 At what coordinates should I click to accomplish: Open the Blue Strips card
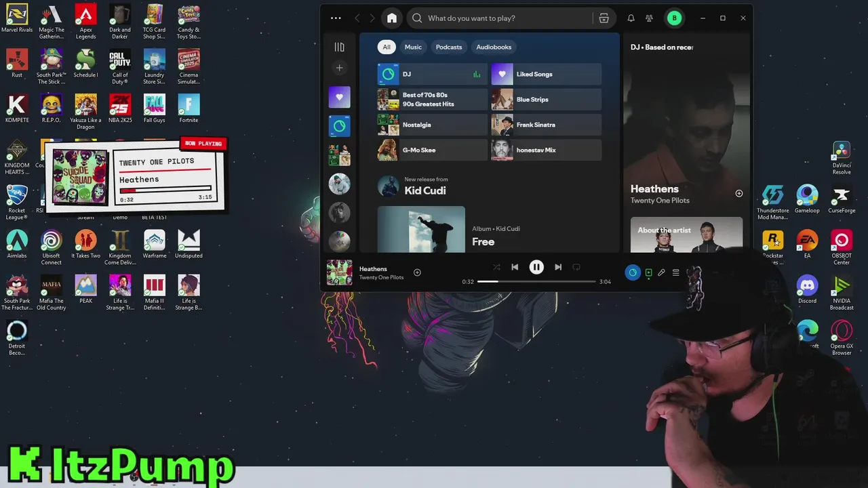[x=546, y=100]
